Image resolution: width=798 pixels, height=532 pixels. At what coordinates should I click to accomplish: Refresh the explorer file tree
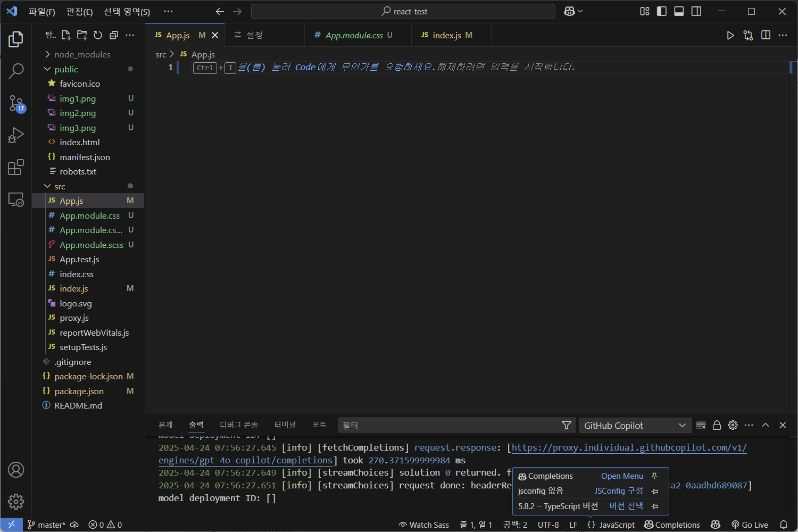click(x=98, y=35)
